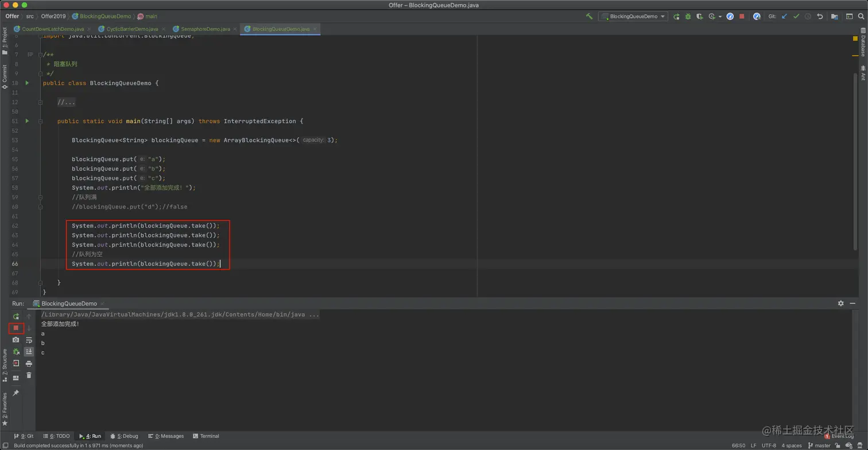The width and height of the screenshot is (868, 450).
Task: Stop the process in the Run panel
Action: (x=16, y=328)
